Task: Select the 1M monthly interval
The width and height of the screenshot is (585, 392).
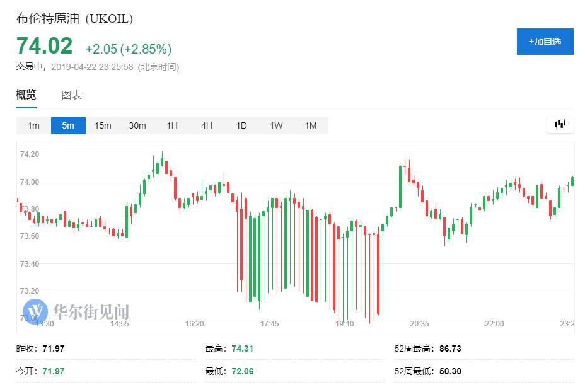Action: click(x=311, y=125)
